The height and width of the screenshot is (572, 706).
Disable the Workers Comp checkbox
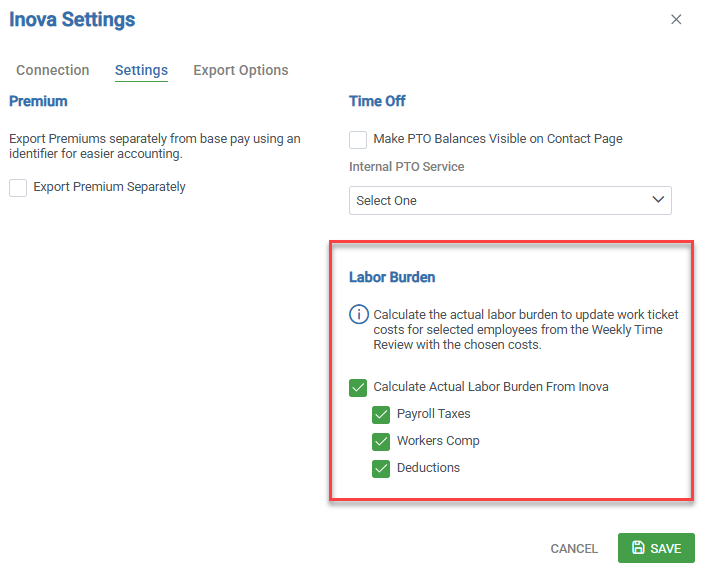(381, 441)
